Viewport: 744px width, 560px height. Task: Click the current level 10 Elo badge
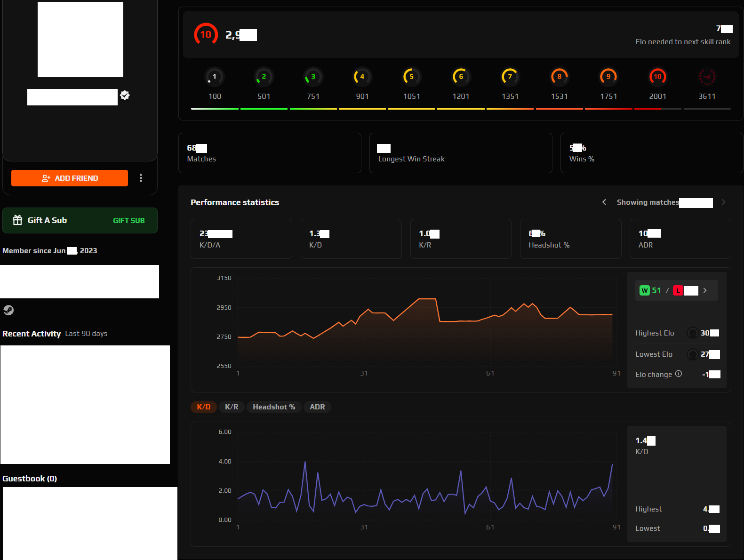(x=206, y=34)
